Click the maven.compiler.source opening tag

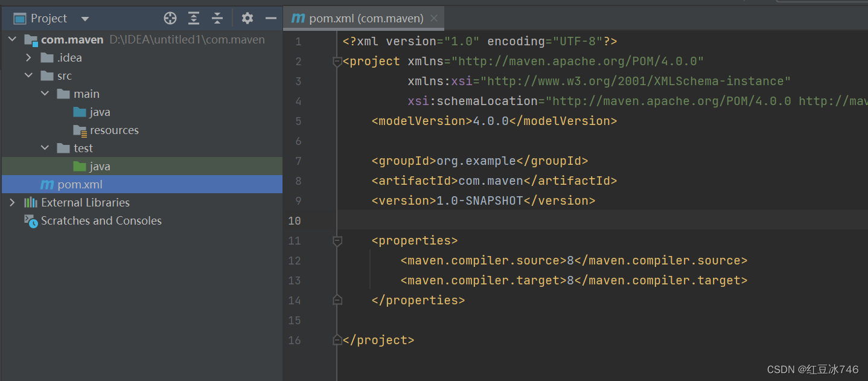point(483,261)
